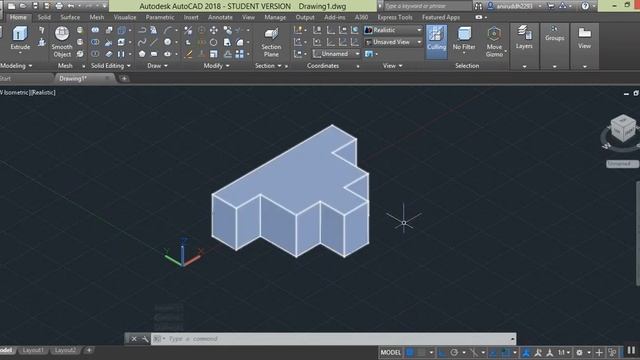Select the Spline tool in Draw panel

pos(142,42)
